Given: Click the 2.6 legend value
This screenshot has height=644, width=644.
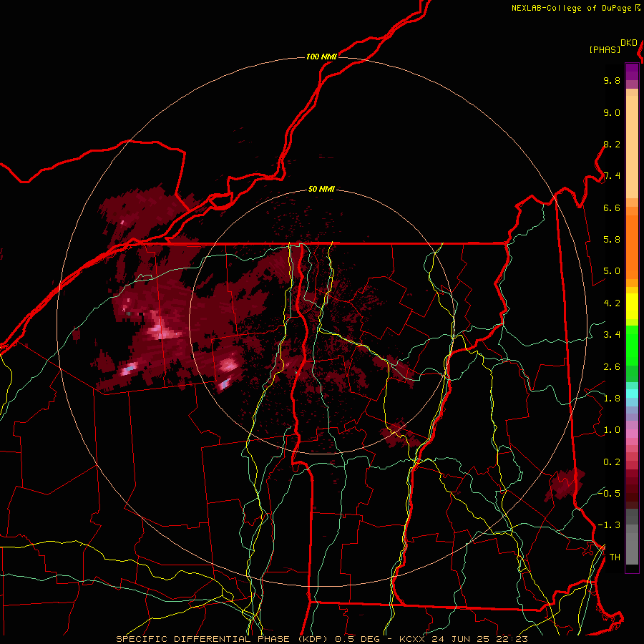Looking at the screenshot, I should [x=612, y=367].
